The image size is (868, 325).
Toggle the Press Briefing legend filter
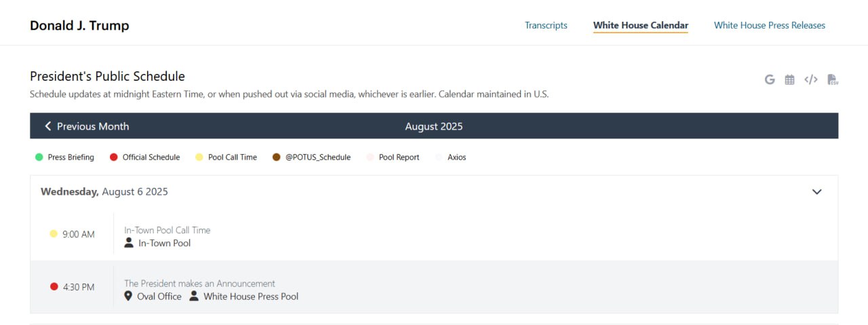point(64,157)
